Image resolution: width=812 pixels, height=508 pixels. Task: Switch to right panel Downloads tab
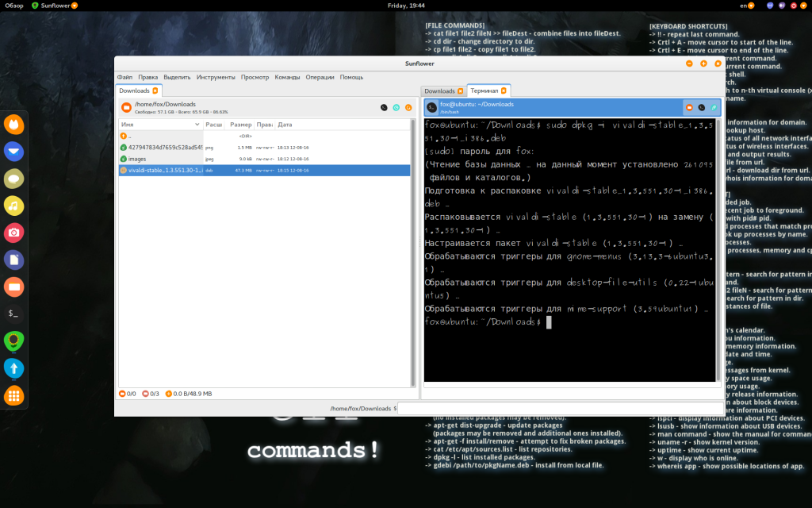[x=439, y=91]
